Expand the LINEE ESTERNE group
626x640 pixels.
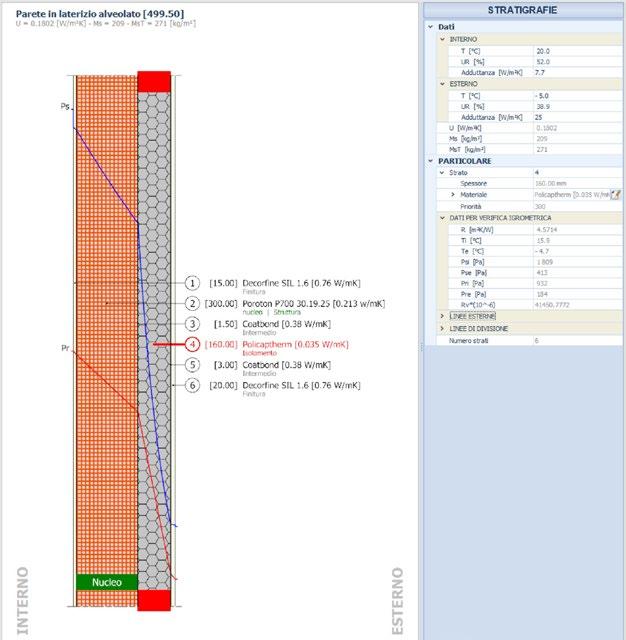(442, 316)
